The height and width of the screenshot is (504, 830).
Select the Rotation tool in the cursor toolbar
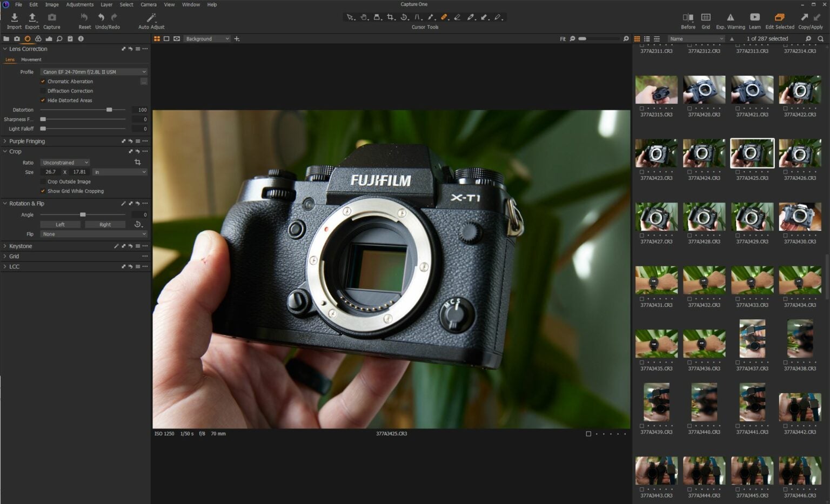click(404, 17)
